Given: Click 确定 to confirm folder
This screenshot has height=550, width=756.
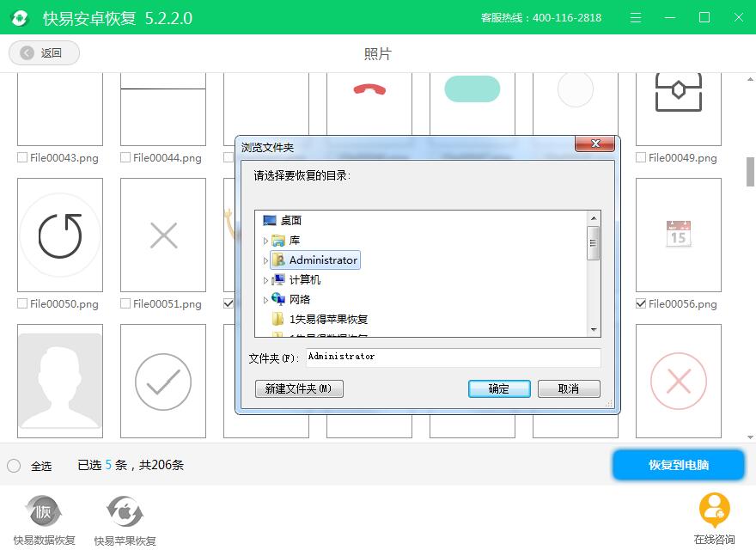Looking at the screenshot, I should [499, 388].
